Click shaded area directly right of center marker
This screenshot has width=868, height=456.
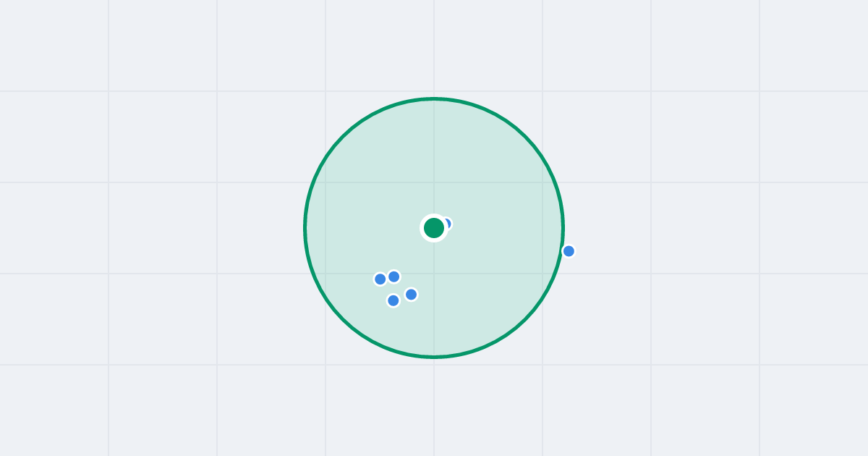[x=506, y=228]
